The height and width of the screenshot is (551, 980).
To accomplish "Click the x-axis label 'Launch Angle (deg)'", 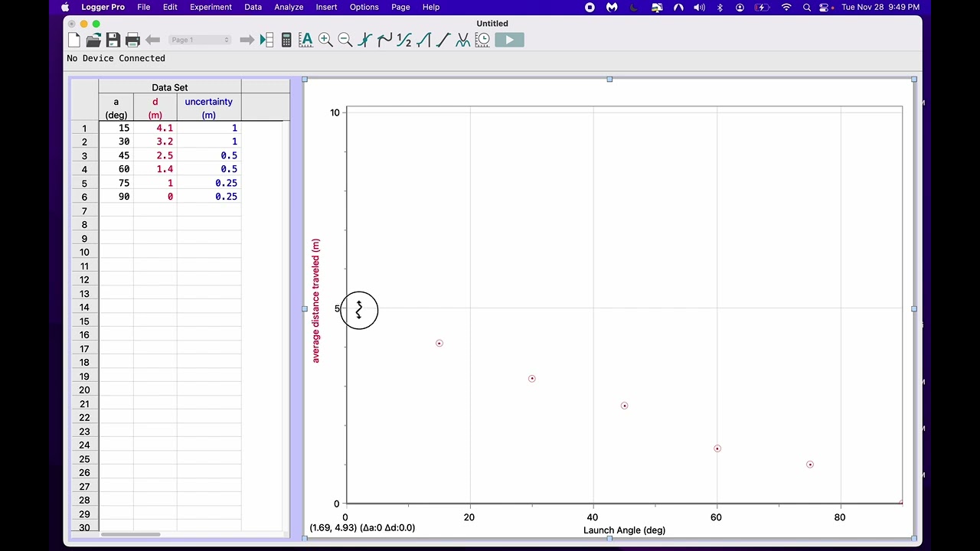I will tap(624, 530).
